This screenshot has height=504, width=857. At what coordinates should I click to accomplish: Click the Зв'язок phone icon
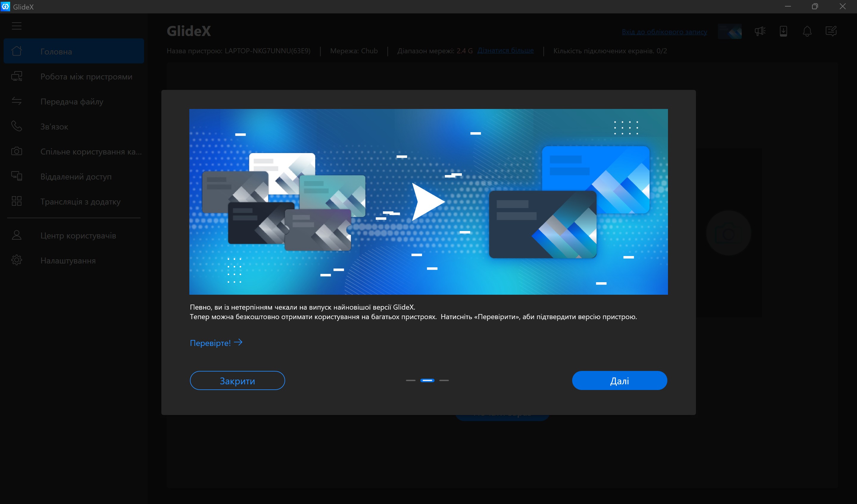pos(16,126)
